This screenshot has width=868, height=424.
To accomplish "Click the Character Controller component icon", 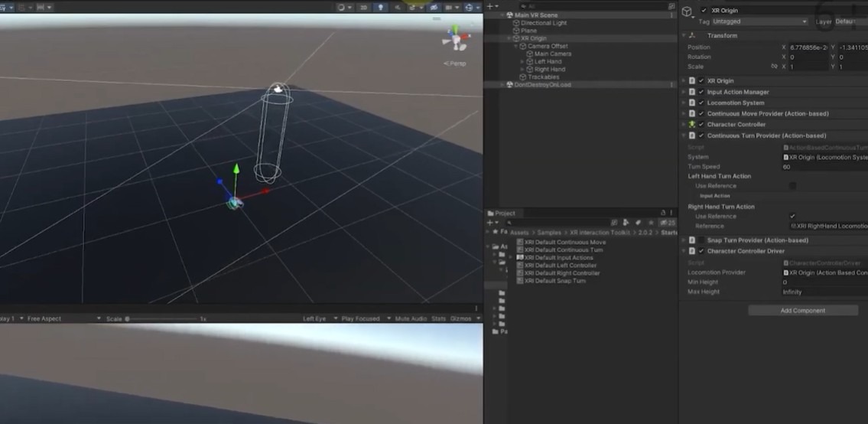I will (692, 125).
